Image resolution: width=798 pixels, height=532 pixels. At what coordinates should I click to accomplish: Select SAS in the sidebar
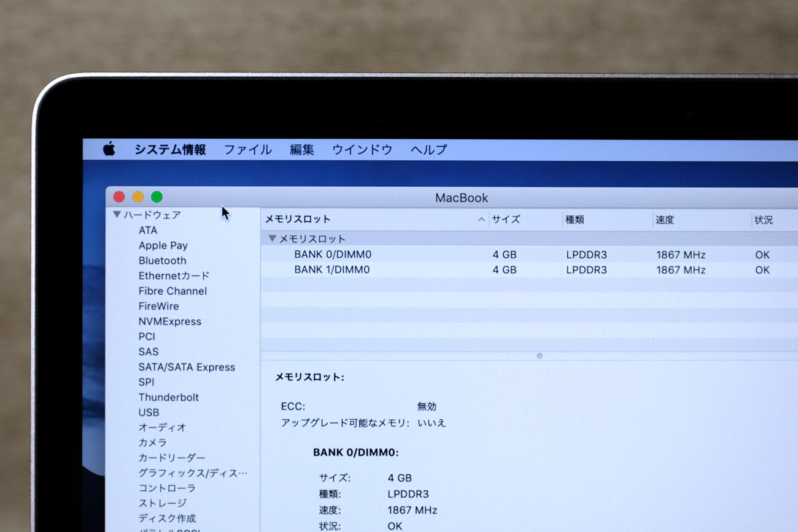tap(149, 352)
